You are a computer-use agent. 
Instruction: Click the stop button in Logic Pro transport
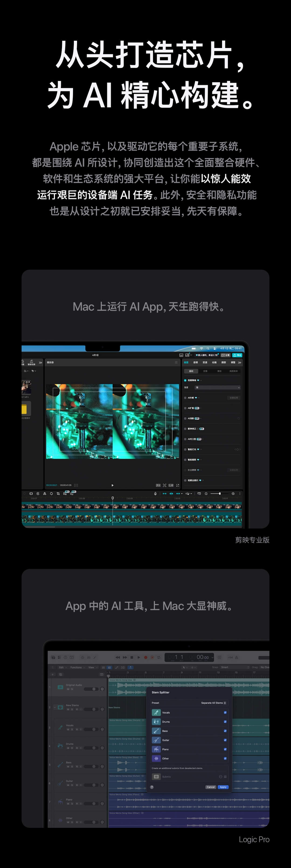point(132,657)
